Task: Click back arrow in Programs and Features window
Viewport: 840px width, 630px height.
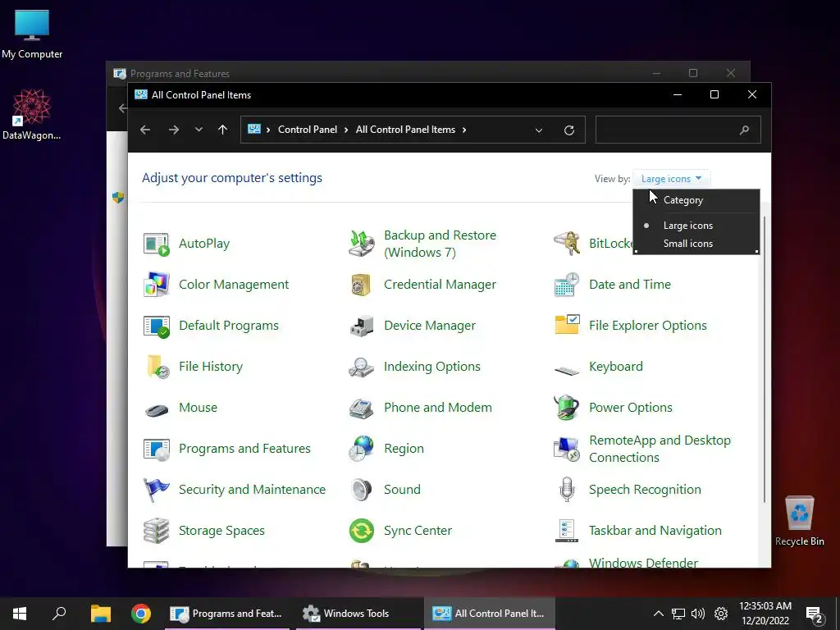Action: tap(123, 108)
